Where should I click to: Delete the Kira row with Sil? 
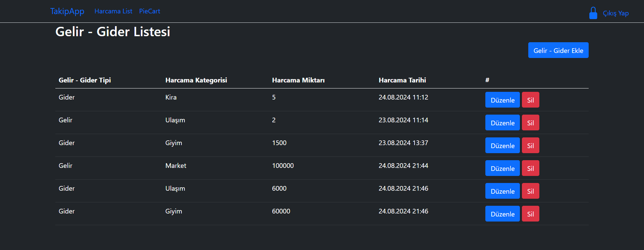pos(530,100)
